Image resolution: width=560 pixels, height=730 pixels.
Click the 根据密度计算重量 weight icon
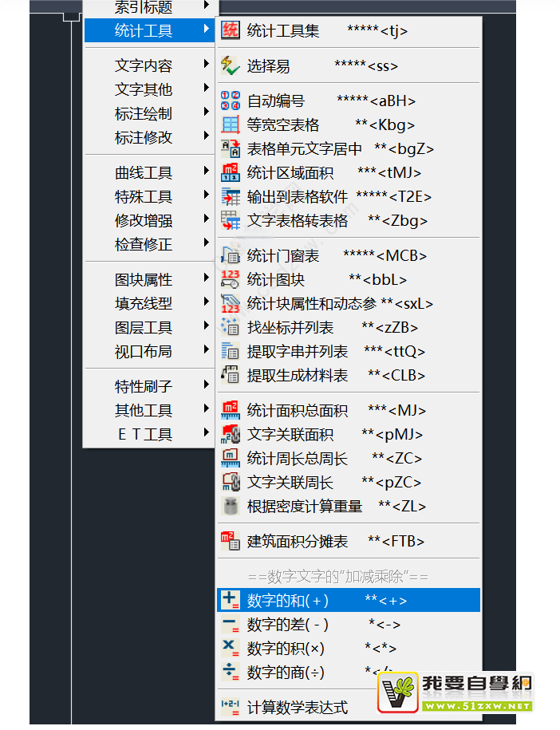tap(230, 506)
